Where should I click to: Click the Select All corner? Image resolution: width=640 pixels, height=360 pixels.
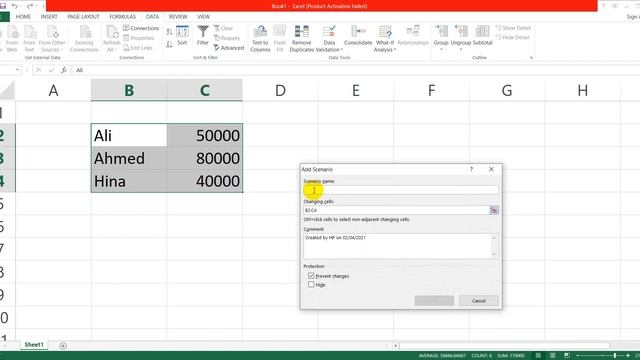pos(7,90)
